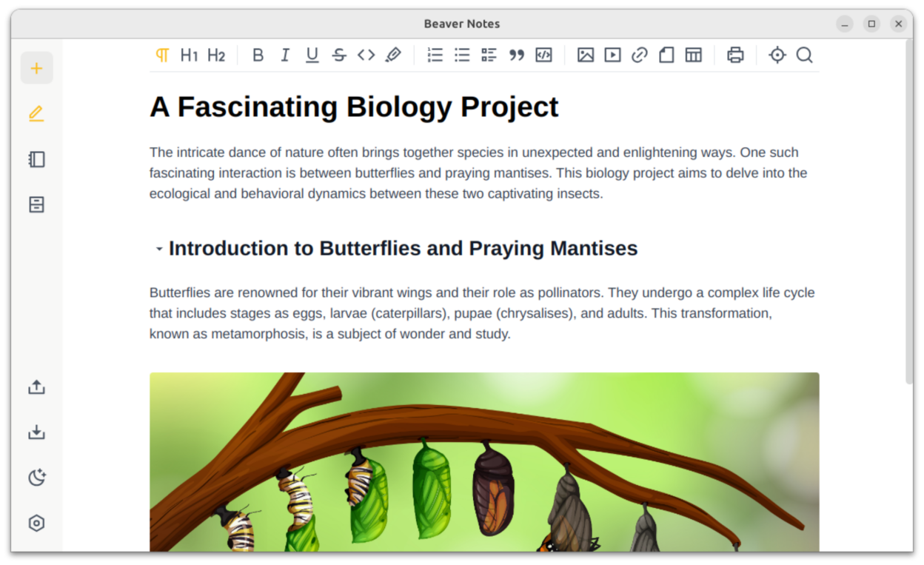Print the current note
This screenshot has width=924, height=565.
[x=735, y=55]
